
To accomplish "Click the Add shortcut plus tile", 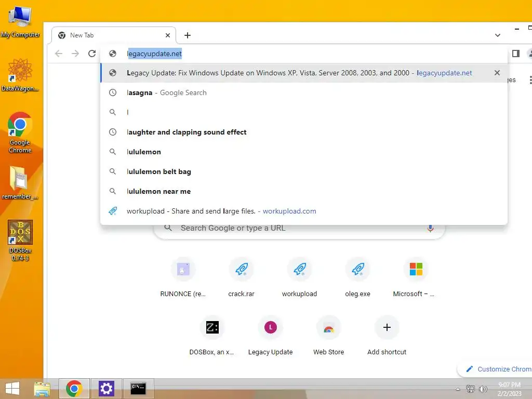I will 387,337.
